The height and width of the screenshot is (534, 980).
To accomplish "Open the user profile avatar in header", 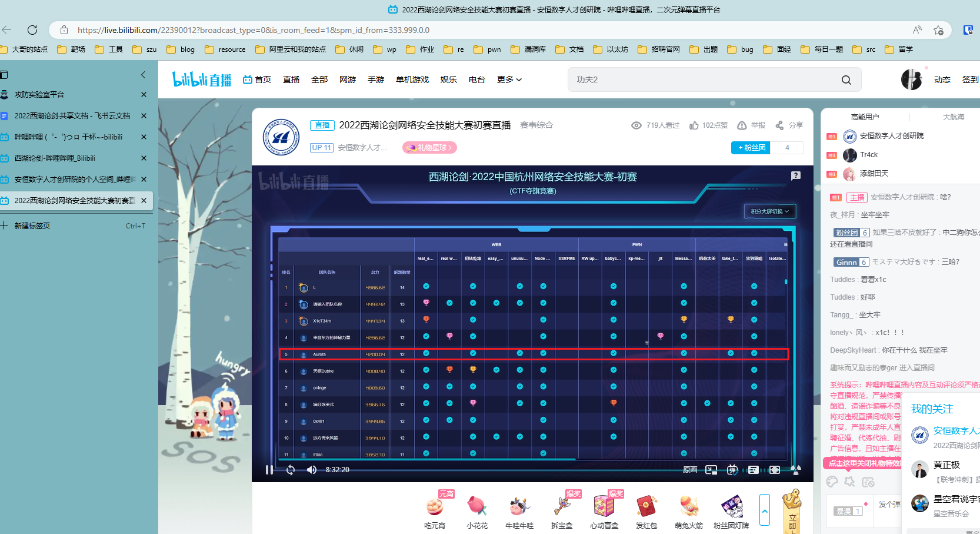I will [x=911, y=79].
